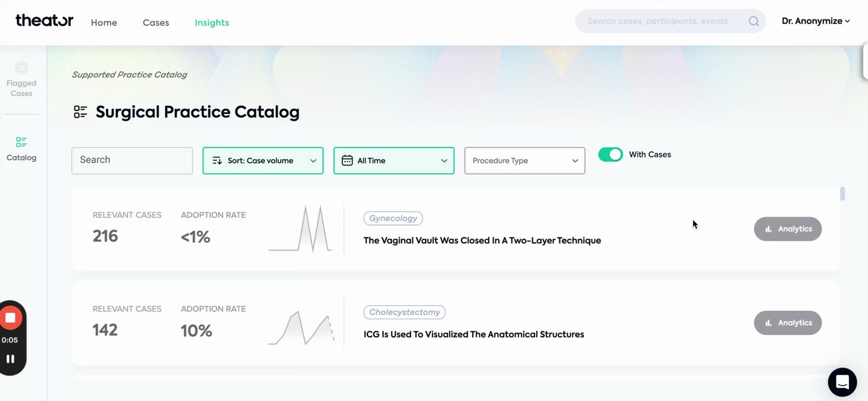Toggle the With Cases switch

point(610,154)
